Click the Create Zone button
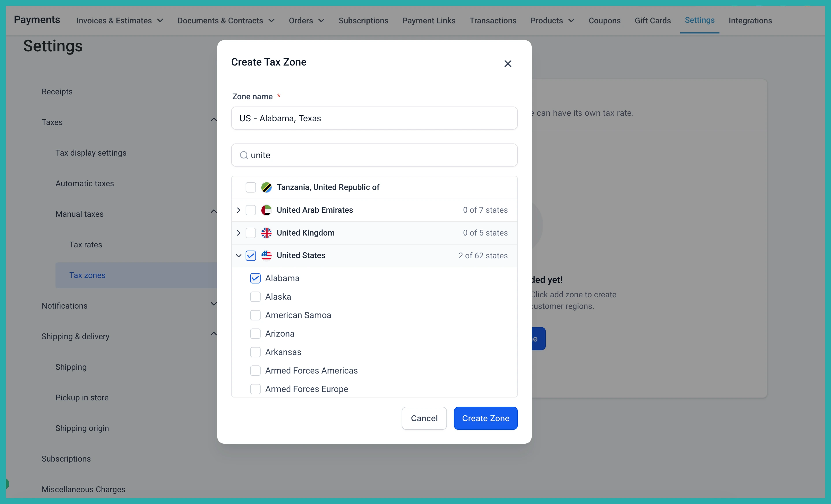831x504 pixels. [486, 418]
